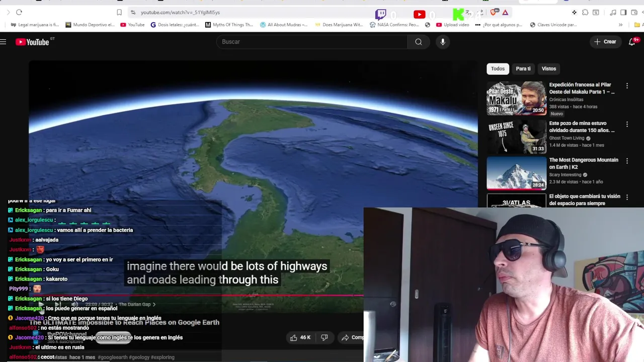This screenshot has width=644, height=362.
Task: Open the Myths Of Things bookmark
Action: (229, 25)
